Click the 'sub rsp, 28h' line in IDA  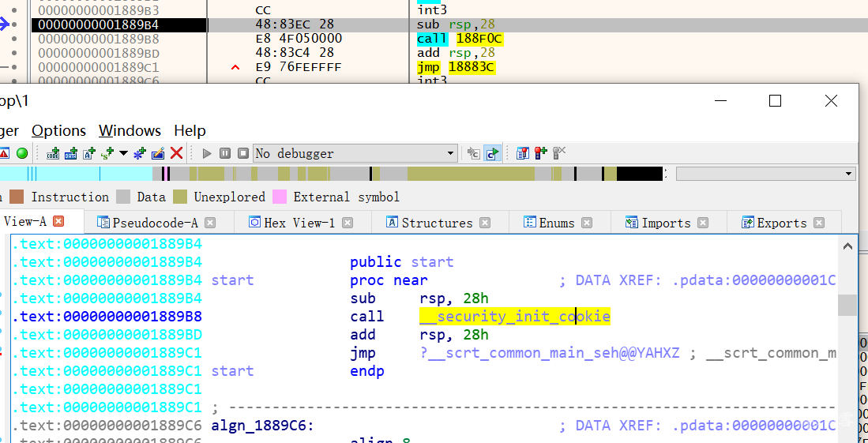tap(419, 298)
